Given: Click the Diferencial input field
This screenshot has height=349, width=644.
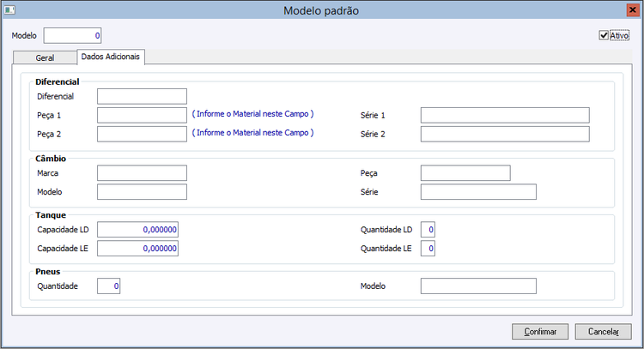Looking at the screenshot, I should [142, 96].
